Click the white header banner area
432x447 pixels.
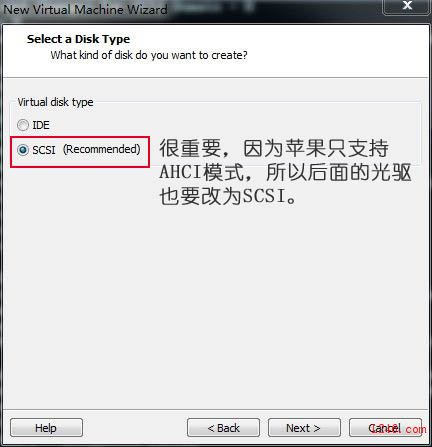pos(216,51)
